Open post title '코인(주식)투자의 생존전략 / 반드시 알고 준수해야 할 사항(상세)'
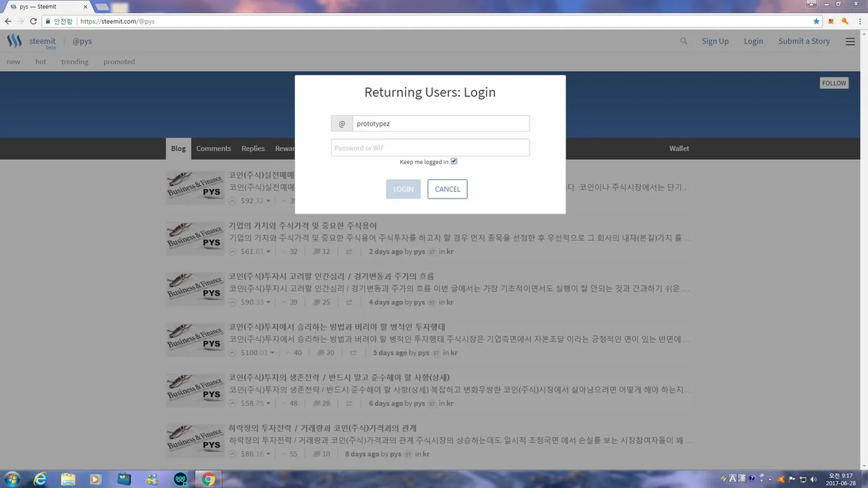The image size is (868, 488). [x=339, y=378]
